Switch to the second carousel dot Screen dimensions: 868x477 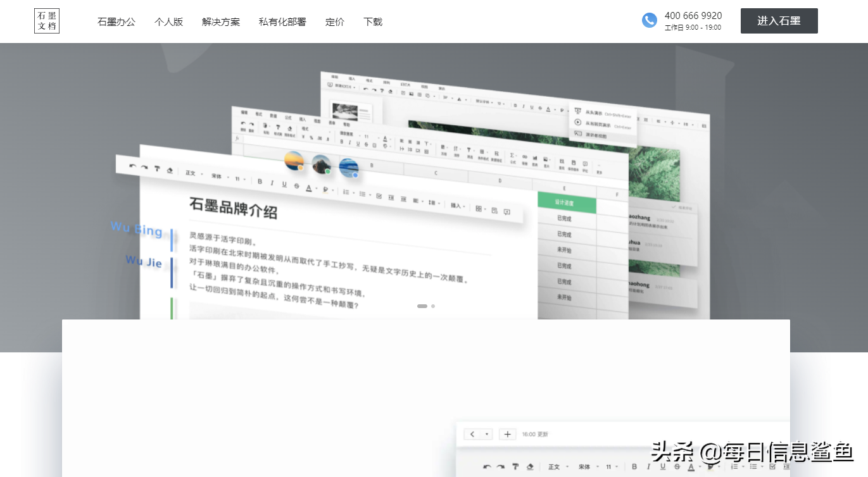(x=433, y=306)
